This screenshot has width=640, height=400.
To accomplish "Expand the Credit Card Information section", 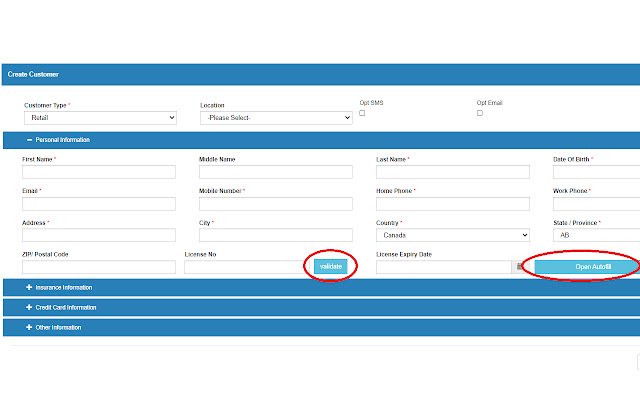I will click(x=321, y=307).
